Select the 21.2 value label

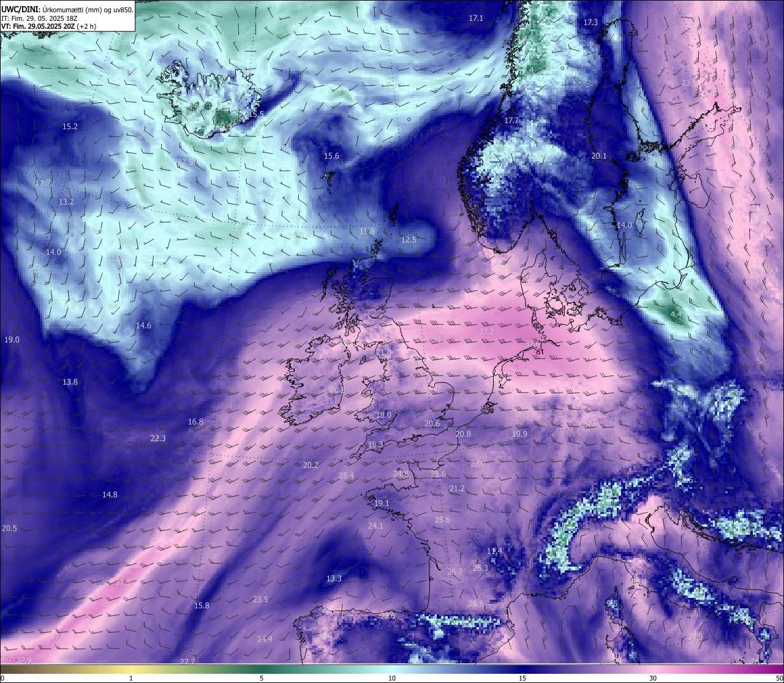tap(457, 489)
